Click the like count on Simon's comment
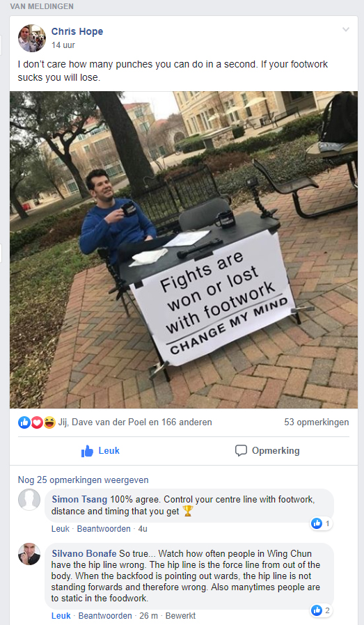 (x=322, y=523)
